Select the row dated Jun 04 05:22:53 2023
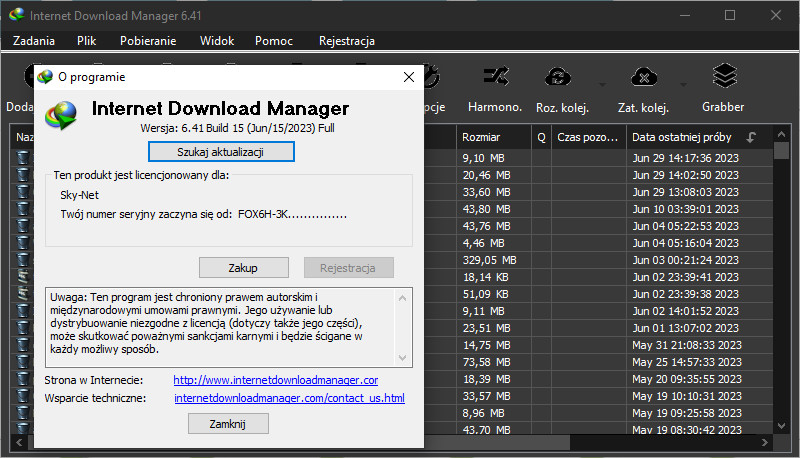This screenshot has width=800, height=458. pos(392,226)
